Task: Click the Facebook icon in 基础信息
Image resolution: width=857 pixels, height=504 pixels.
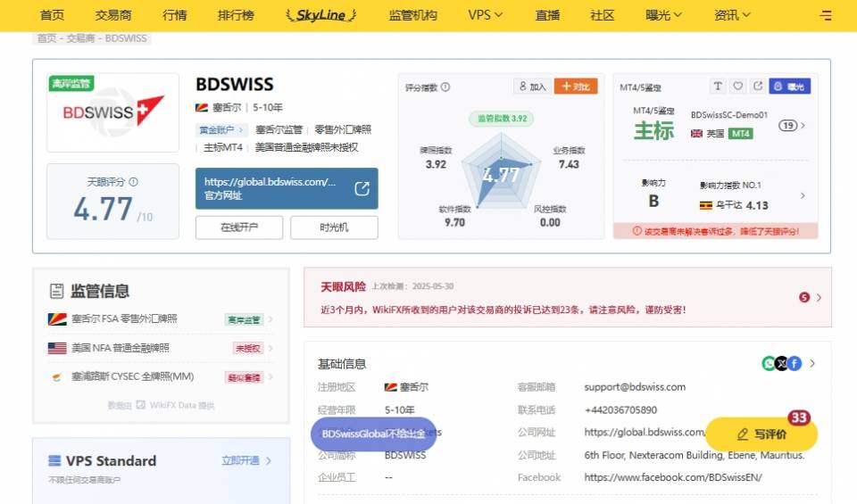Action: (x=795, y=363)
